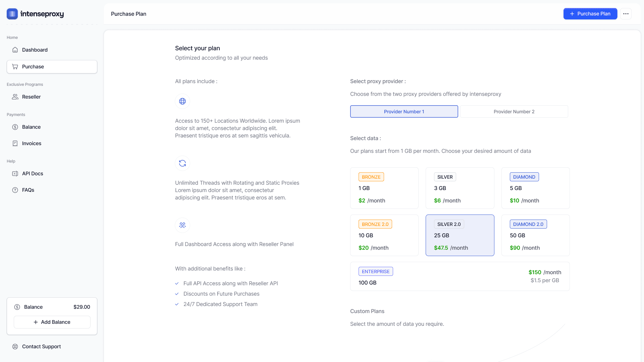The width and height of the screenshot is (644, 362).
Task: Choose the Enterprise 100 GB plan
Action: coord(460,277)
